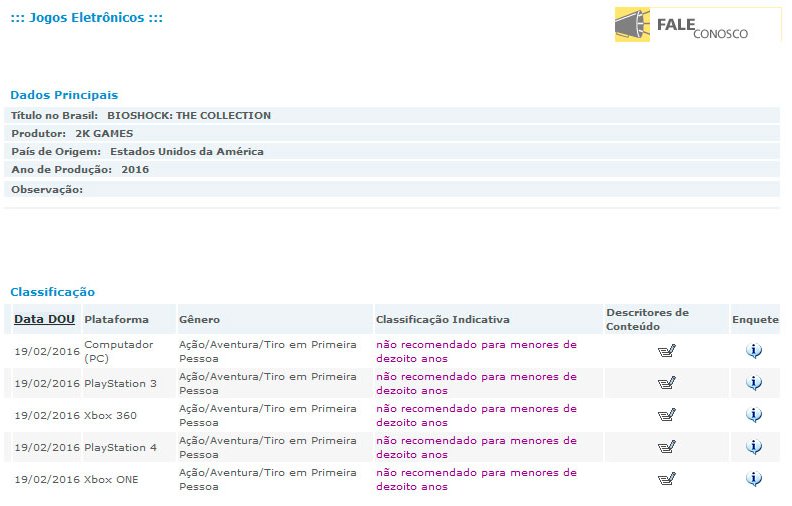Click the Fale Conosco megaphone banner
The width and height of the screenshot is (792, 506).
coord(698,25)
